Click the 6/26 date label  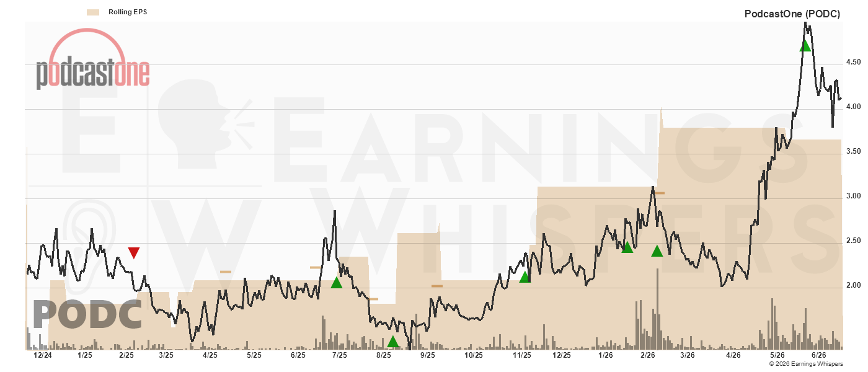click(x=819, y=355)
